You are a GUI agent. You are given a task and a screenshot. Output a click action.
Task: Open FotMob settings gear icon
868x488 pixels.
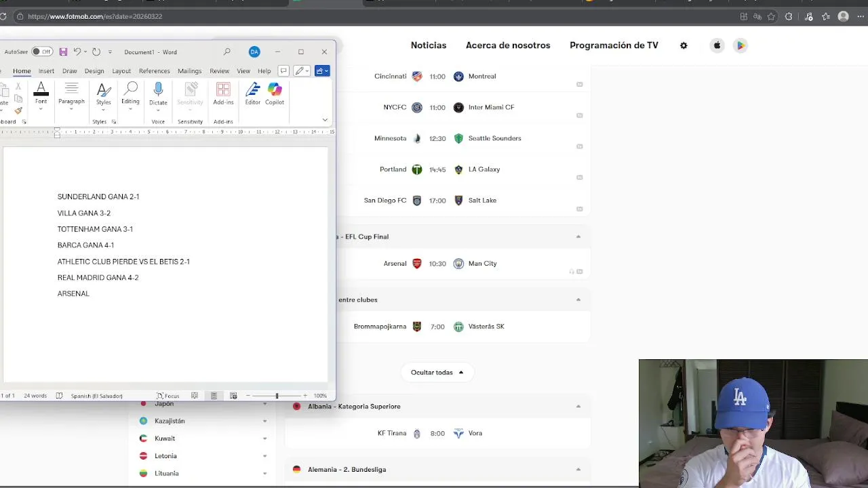pos(684,45)
